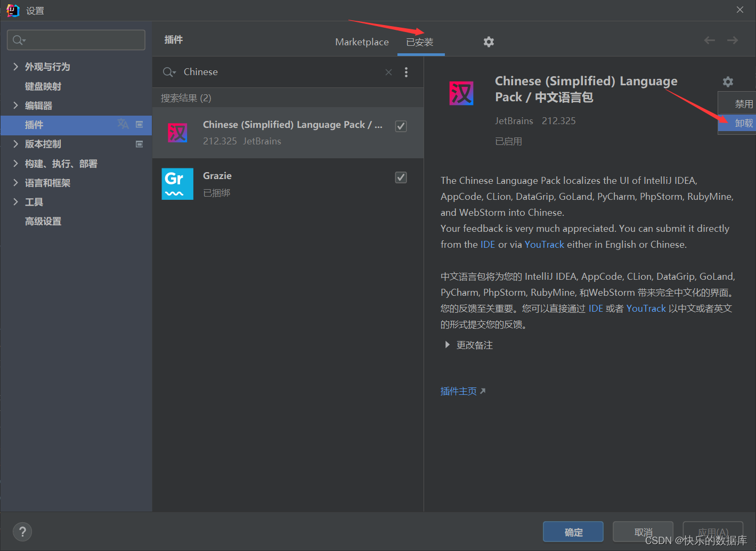Open the IDE link in the Chinese description
This screenshot has width=756, height=551.
coord(596,309)
